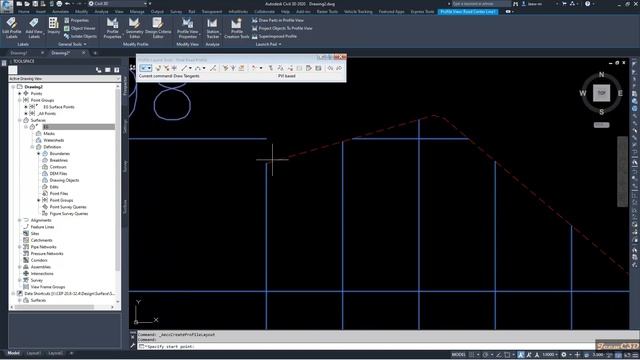
Task: Click the Print icon in quick access toolbar
Action: [60, 4]
